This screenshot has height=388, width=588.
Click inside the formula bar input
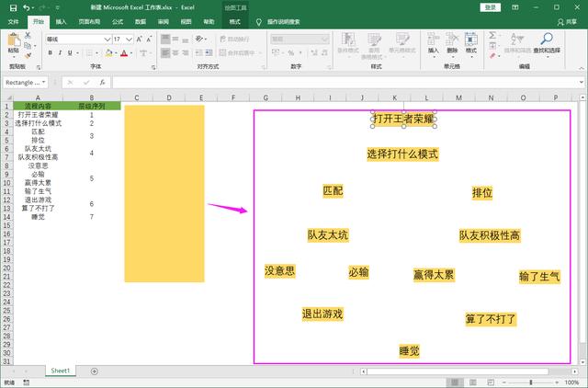click(x=345, y=82)
